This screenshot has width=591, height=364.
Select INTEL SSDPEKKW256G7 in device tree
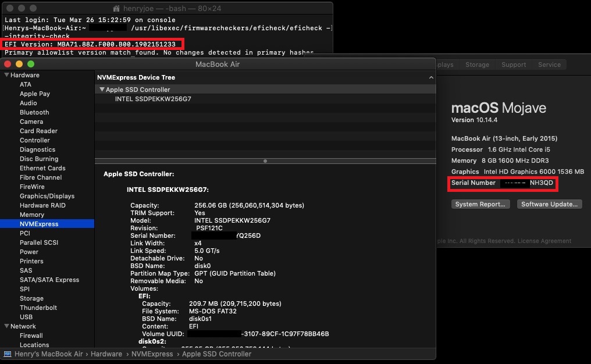click(153, 99)
